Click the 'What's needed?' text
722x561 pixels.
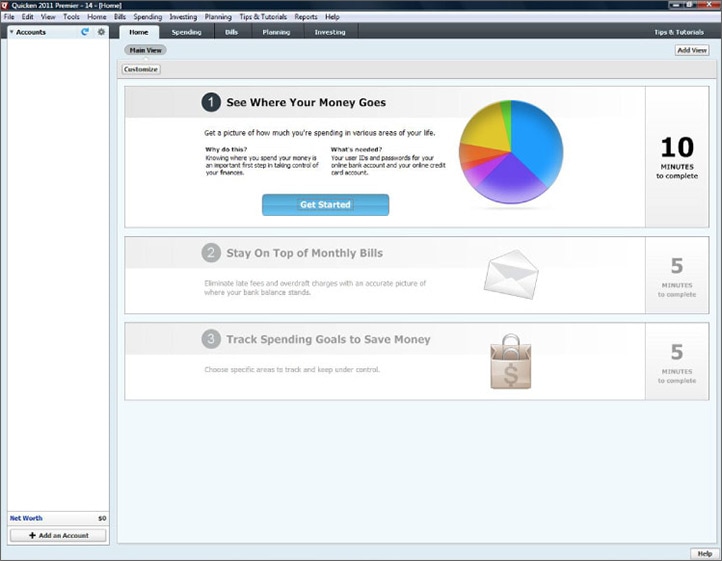click(356, 149)
